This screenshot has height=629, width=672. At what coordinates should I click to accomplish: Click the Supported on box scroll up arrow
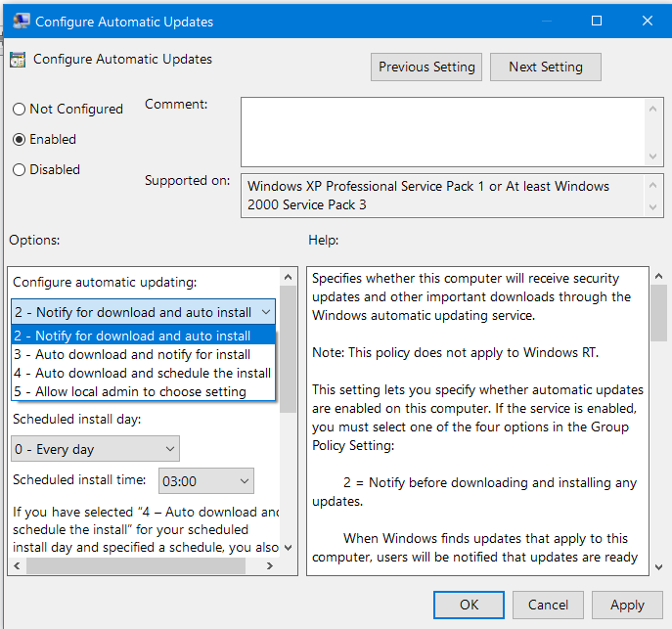pos(652,186)
